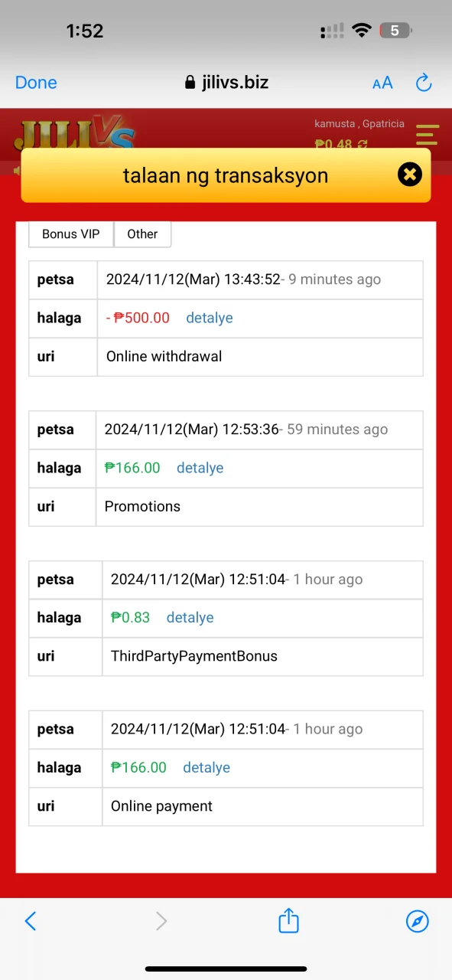The width and height of the screenshot is (452, 980).
Task: Switch to the Other tab
Action: point(142,234)
